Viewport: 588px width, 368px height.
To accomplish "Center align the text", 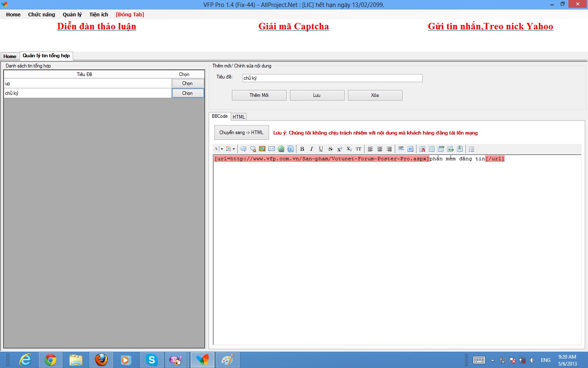I will click(380, 149).
